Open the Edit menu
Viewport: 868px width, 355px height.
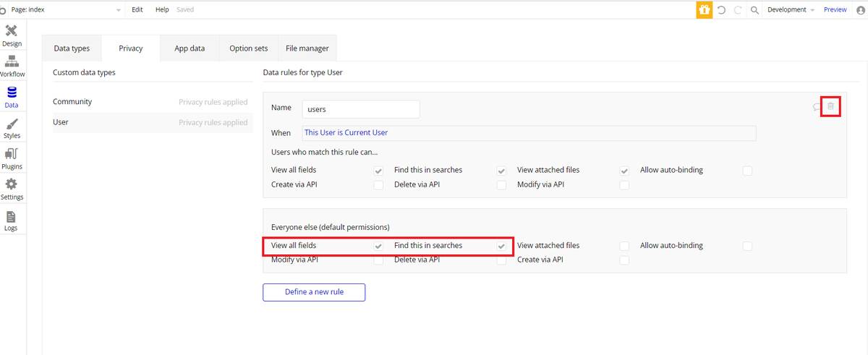(137, 9)
